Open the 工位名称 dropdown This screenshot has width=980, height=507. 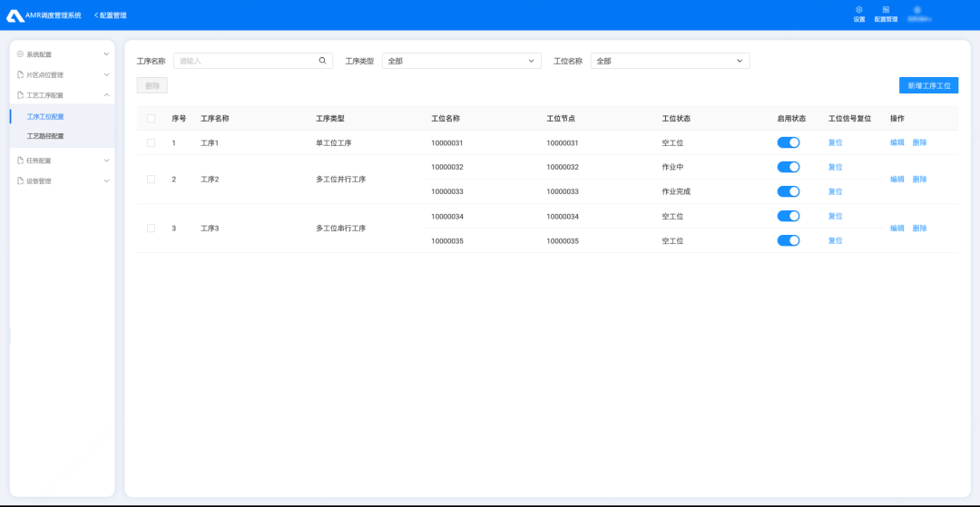670,61
